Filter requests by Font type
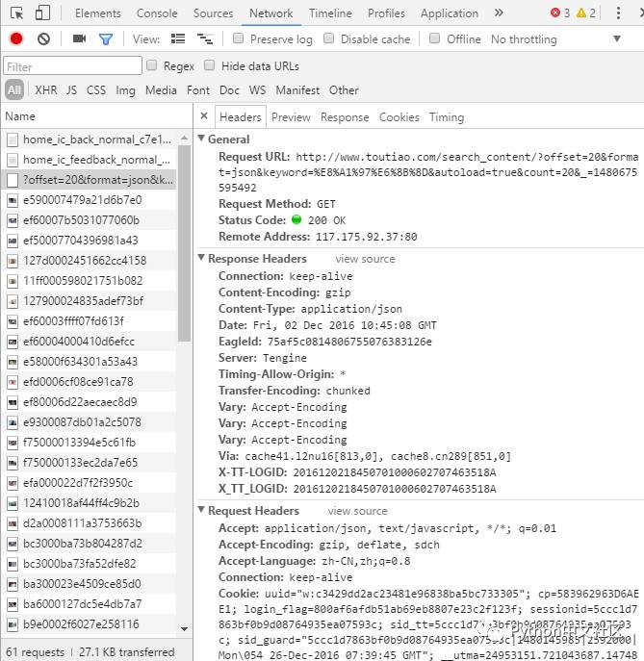 point(198,90)
